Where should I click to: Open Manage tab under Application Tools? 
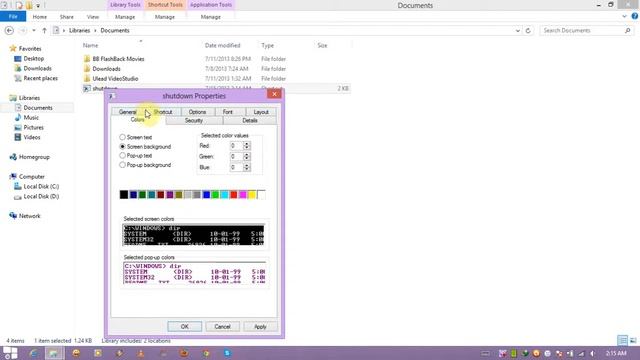(211, 17)
